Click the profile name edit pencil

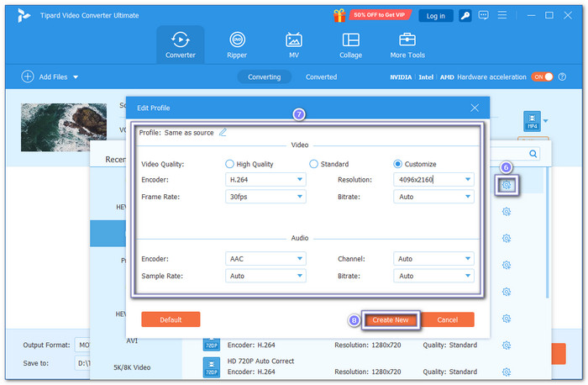pos(223,133)
